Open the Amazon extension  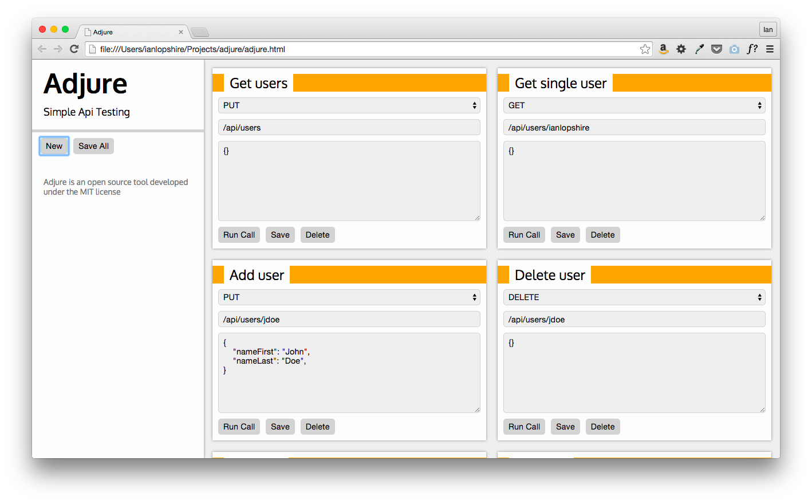pos(663,49)
